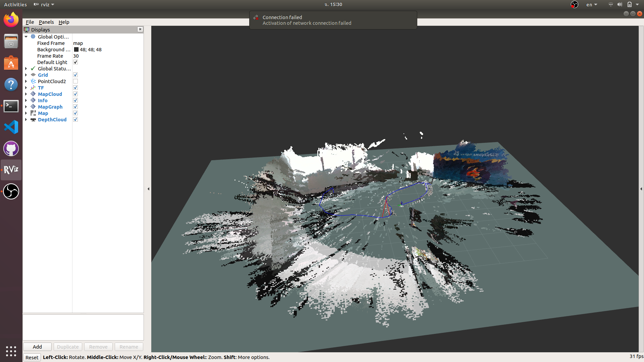Screen dimensions: 644x362
Task: Close the Displays panel
Action: coord(140,29)
